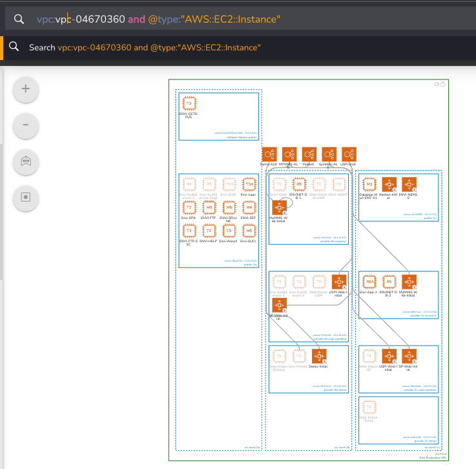Screen dimensions: 476x469
Task: Select the ENVINET-DB-1 R5 instance
Action: 299,184
